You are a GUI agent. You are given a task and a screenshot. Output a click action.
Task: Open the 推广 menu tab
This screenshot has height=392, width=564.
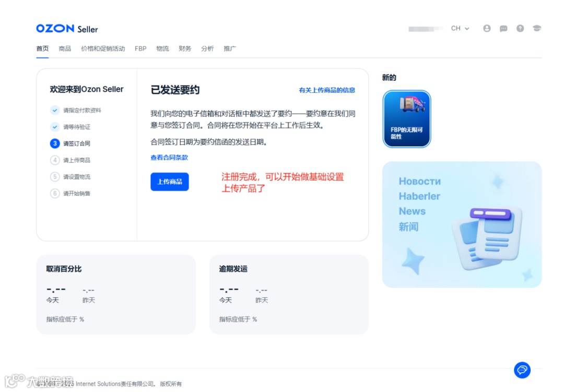click(230, 49)
